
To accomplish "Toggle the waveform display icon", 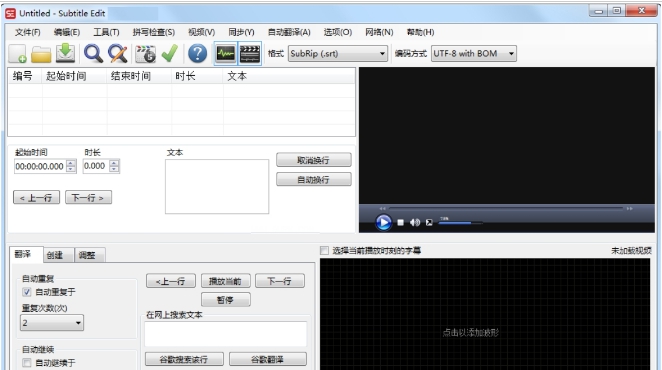I will [225, 54].
